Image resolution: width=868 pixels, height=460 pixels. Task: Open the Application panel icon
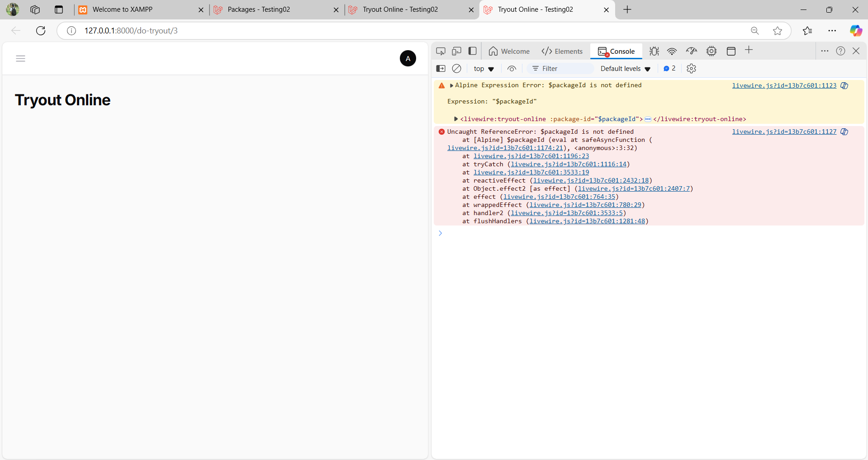click(x=731, y=51)
